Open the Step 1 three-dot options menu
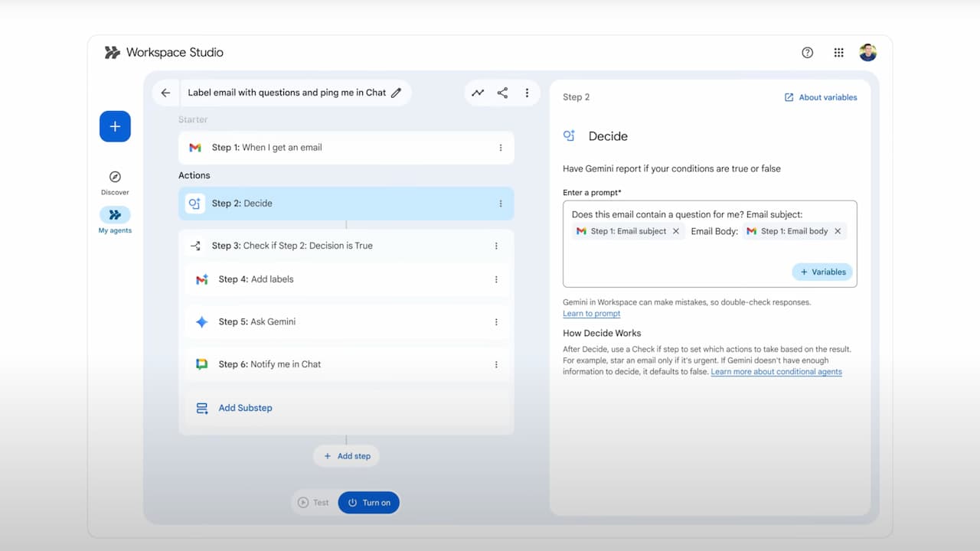This screenshot has height=551, width=980. pyautogui.click(x=501, y=148)
